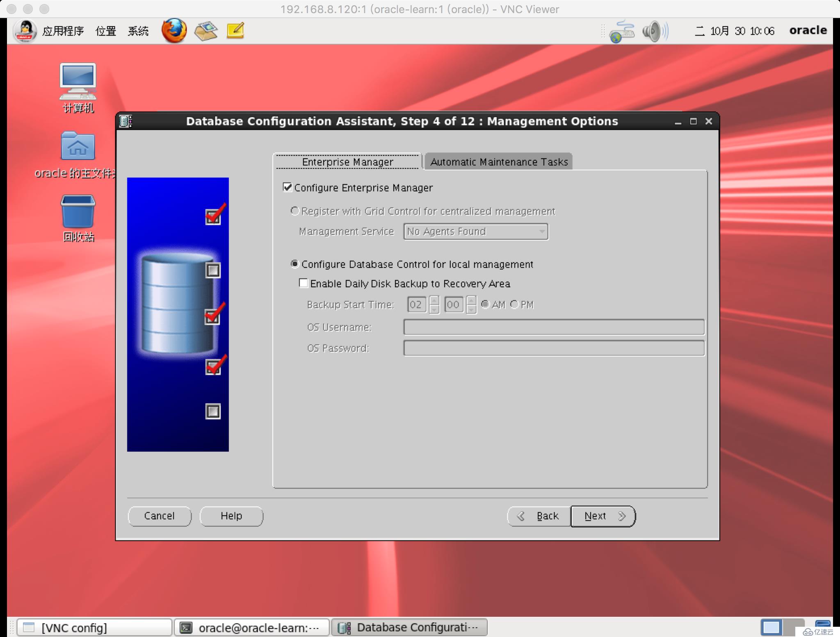
Task: Click the backup minute field showing 00
Action: 454,305
